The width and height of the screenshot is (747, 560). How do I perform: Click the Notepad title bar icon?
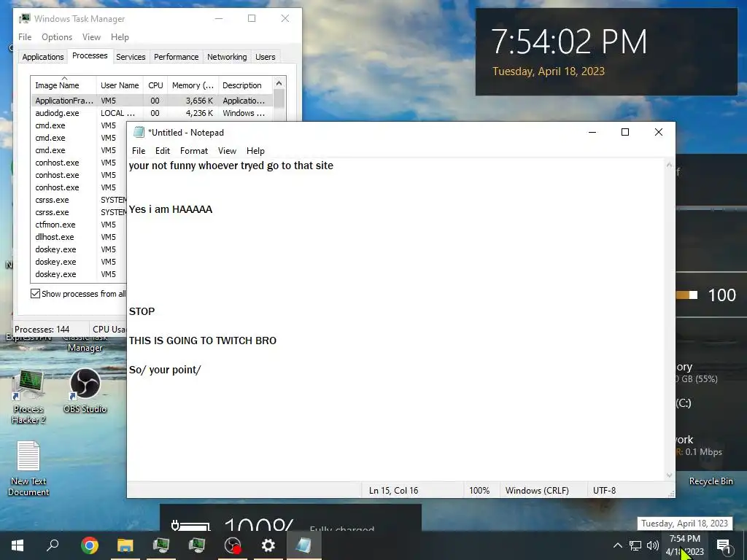tap(139, 133)
